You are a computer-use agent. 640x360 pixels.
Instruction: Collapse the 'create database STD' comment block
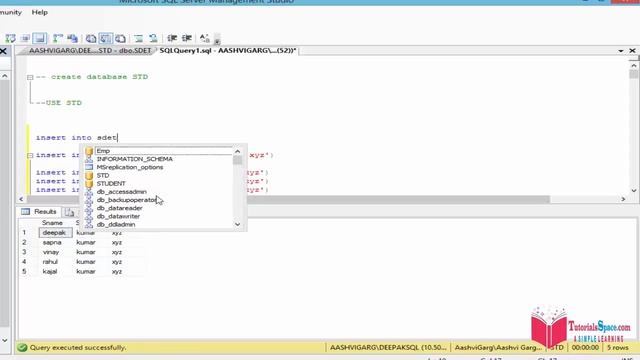click(x=30, y=77)
